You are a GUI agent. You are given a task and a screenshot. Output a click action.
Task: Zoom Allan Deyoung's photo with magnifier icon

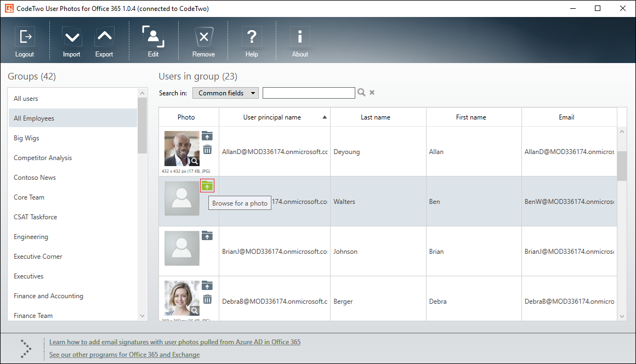coord(195,161)
